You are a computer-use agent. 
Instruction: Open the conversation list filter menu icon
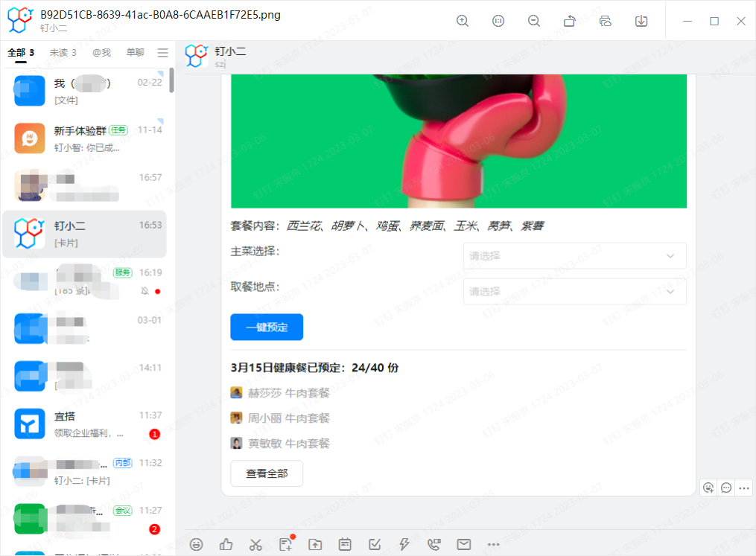coord(163,53)
